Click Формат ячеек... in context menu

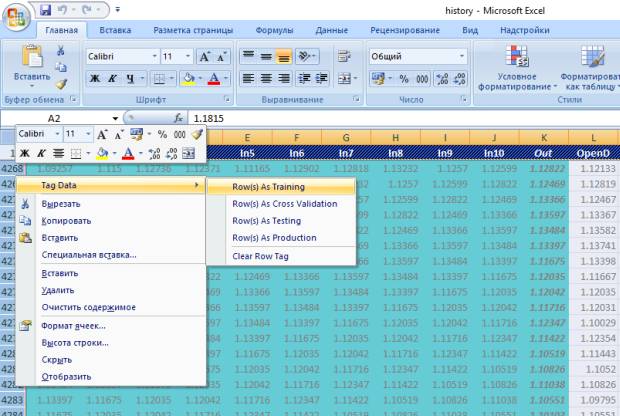tap(73, 325)
